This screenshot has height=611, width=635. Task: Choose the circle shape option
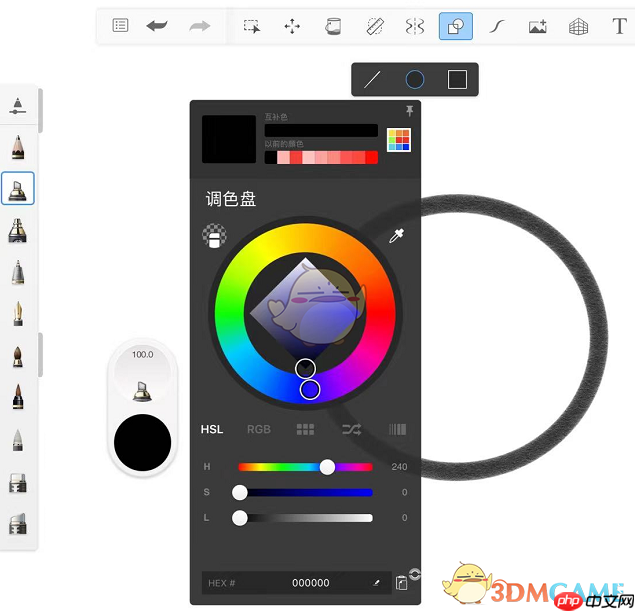click(x=415, y=79)
